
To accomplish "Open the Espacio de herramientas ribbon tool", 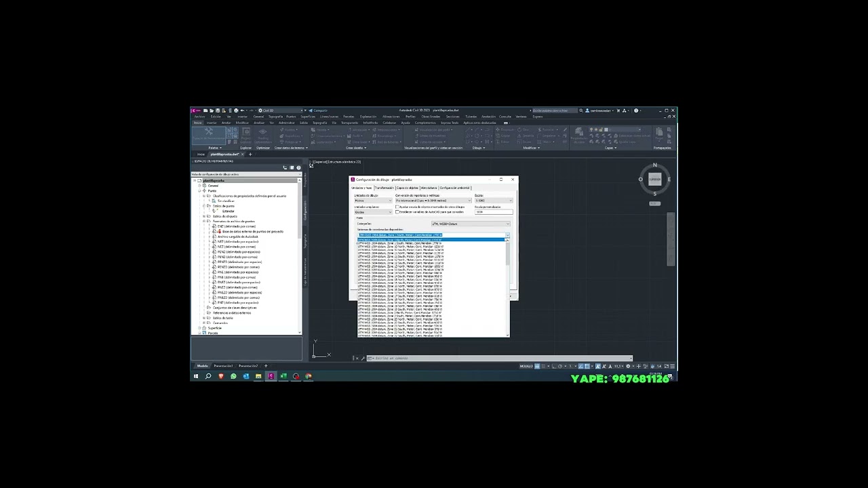I will (x=208, y=135).
